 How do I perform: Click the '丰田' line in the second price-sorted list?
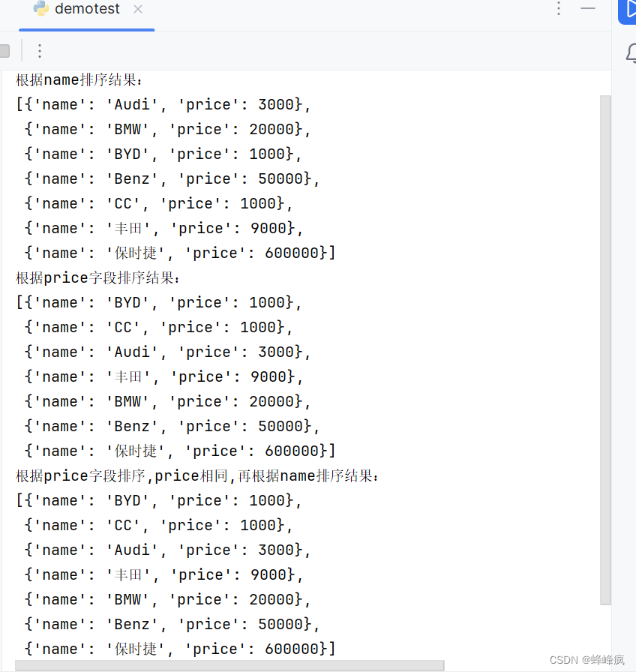(x=163, y=377)
